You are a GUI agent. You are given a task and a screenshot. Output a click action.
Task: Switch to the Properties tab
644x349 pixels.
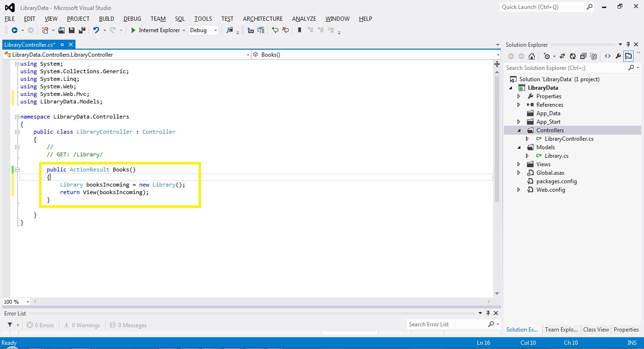[627, 330]
